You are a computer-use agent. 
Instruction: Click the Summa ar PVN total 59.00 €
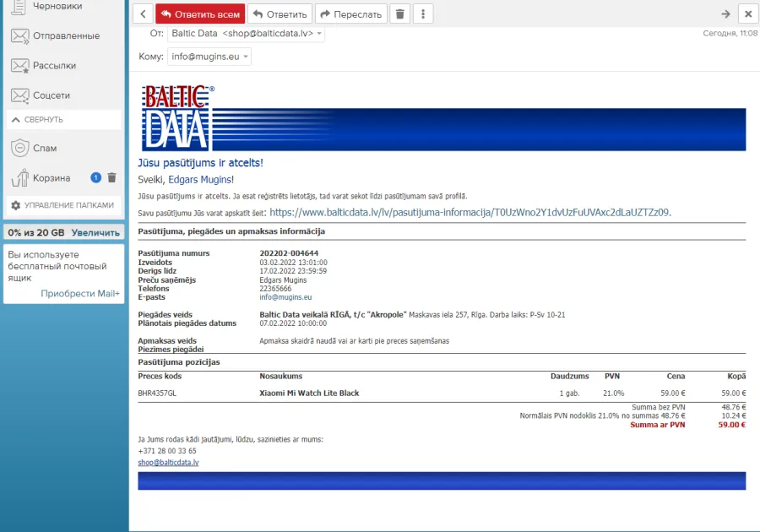click(x=732, y=425)
